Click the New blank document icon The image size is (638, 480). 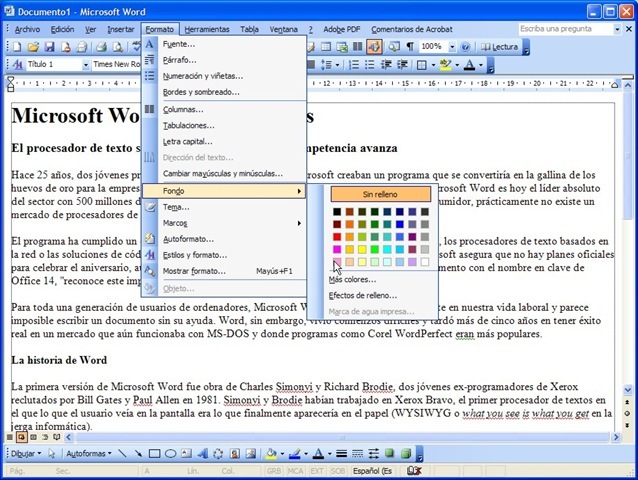[x=17, y=47]
